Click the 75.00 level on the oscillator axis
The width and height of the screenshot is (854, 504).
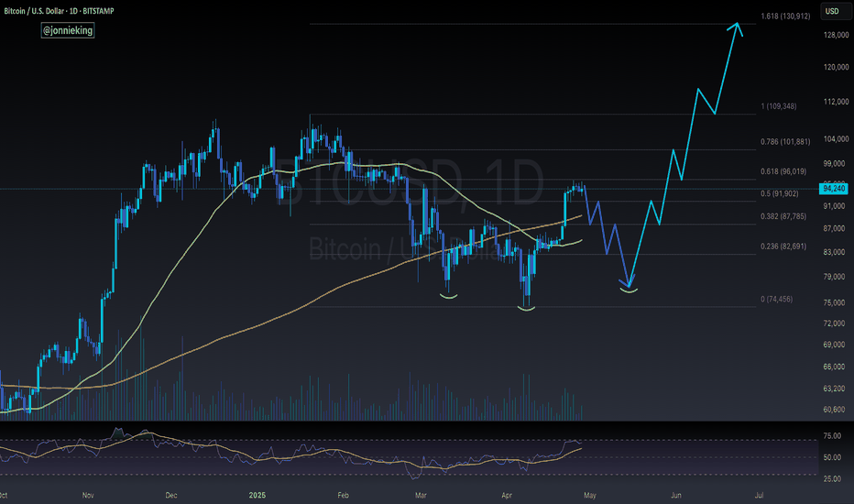coord(832,436)
